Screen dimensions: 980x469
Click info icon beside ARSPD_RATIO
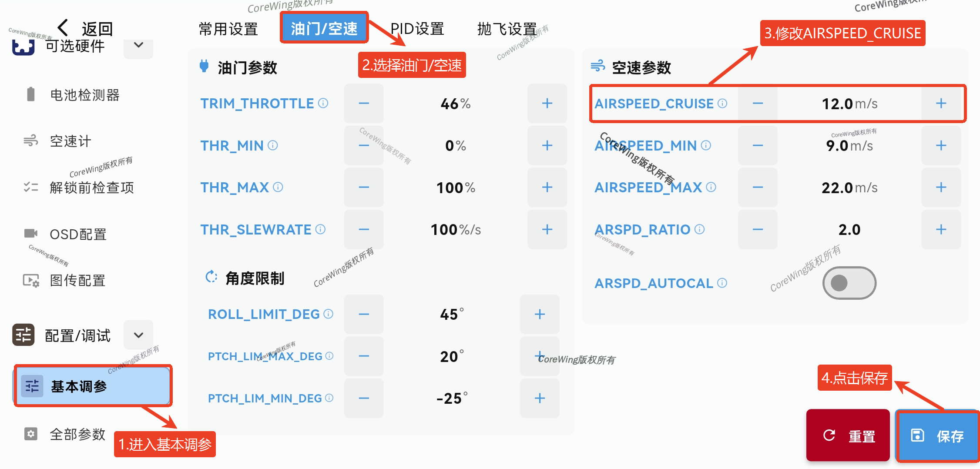point(699,229)
